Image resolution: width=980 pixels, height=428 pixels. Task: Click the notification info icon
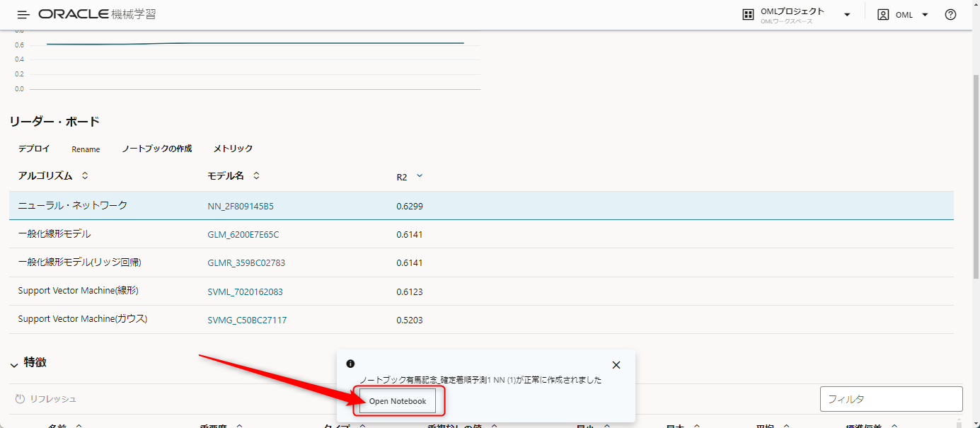350,364
